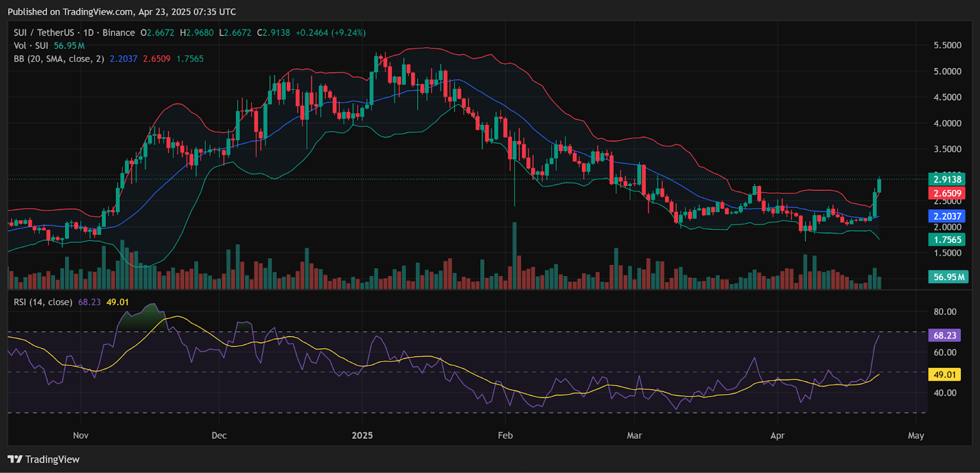980x473 pixels.
Task: Select the Vol · SUI indicator legend
Action: 31,46
